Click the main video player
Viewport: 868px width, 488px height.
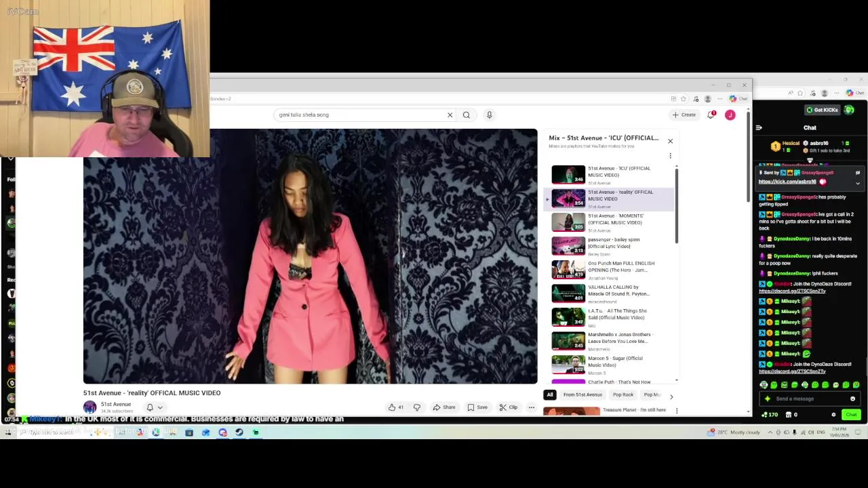tap(310, 256)
